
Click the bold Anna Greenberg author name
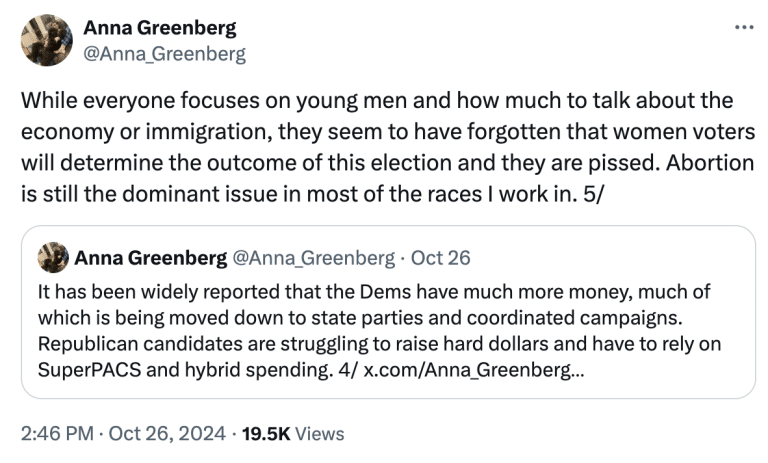click(160, 27)
